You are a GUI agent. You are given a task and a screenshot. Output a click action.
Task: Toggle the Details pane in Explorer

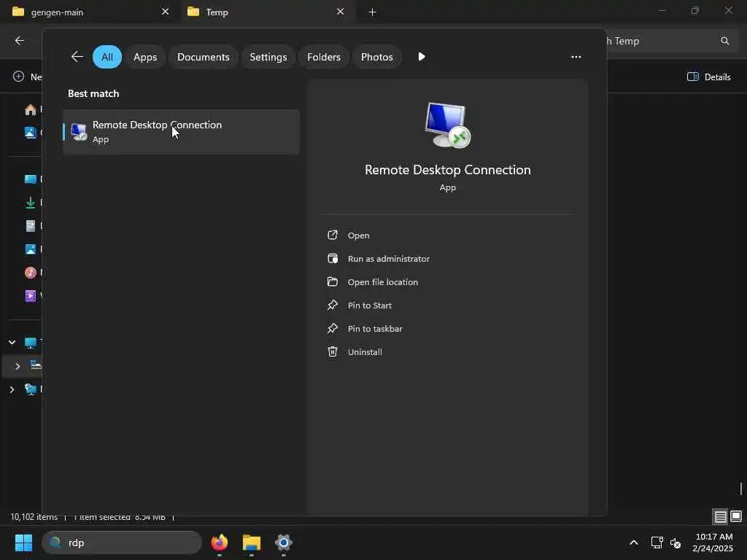pos(709,77)
